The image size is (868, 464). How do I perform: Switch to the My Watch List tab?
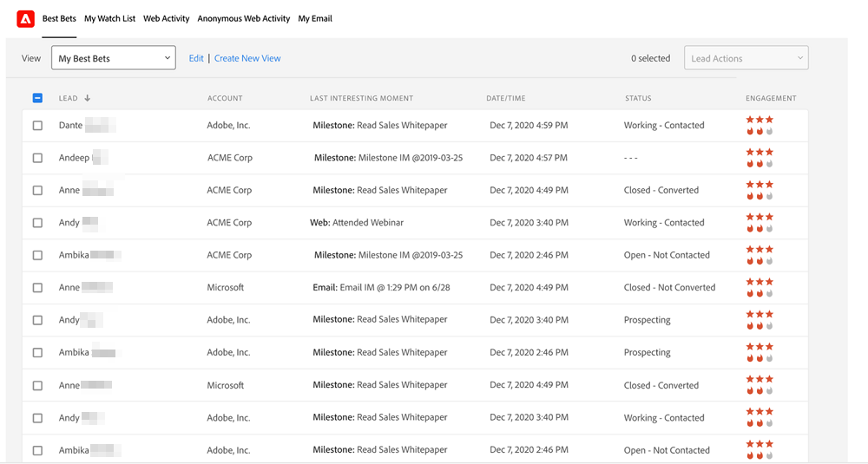(x=109, y=18)
